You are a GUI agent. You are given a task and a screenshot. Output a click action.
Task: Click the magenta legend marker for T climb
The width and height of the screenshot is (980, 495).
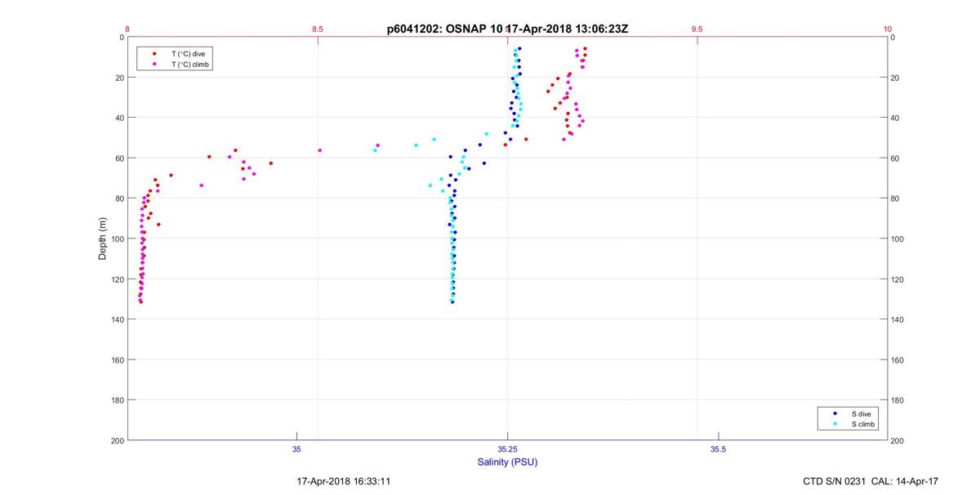pos(154,64)
